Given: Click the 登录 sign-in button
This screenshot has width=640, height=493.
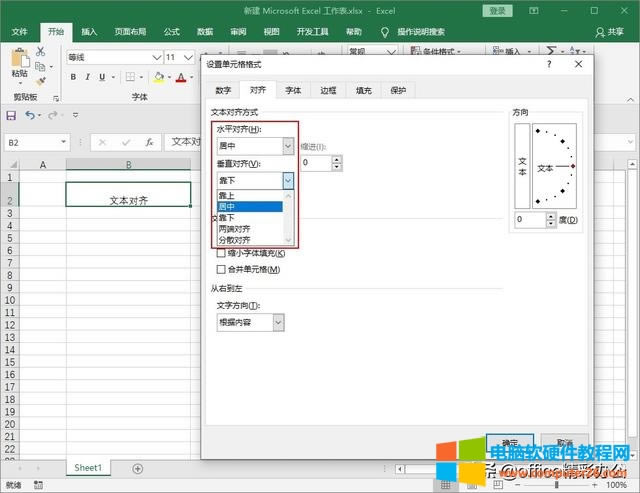Looking at the screenshot, I should click(497, 10).
